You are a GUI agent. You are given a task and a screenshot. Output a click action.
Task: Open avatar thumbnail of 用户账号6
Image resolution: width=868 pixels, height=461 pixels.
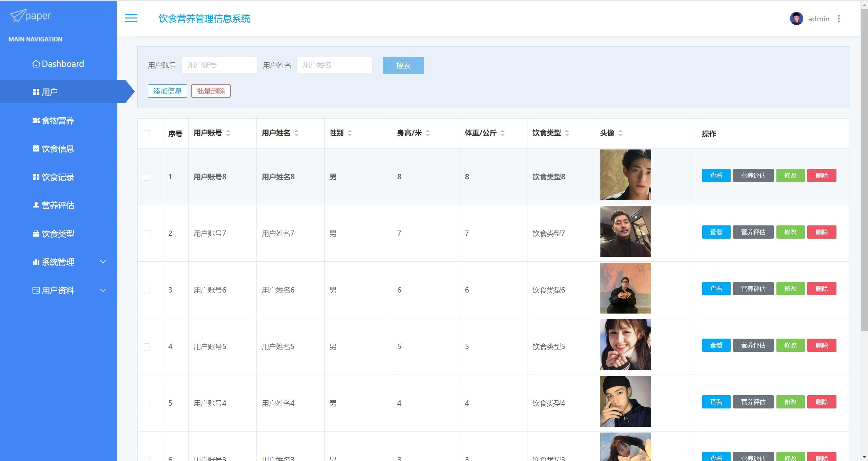(x=625, y=288)
